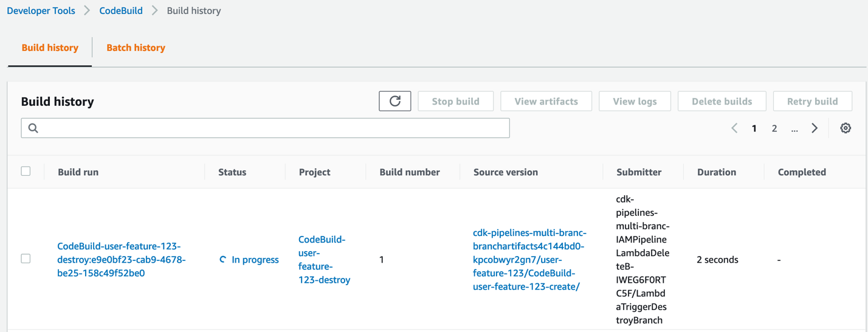Click the Source version column header
The width and height of the screenshot is (868, 332).
click(x=506, y=172)
